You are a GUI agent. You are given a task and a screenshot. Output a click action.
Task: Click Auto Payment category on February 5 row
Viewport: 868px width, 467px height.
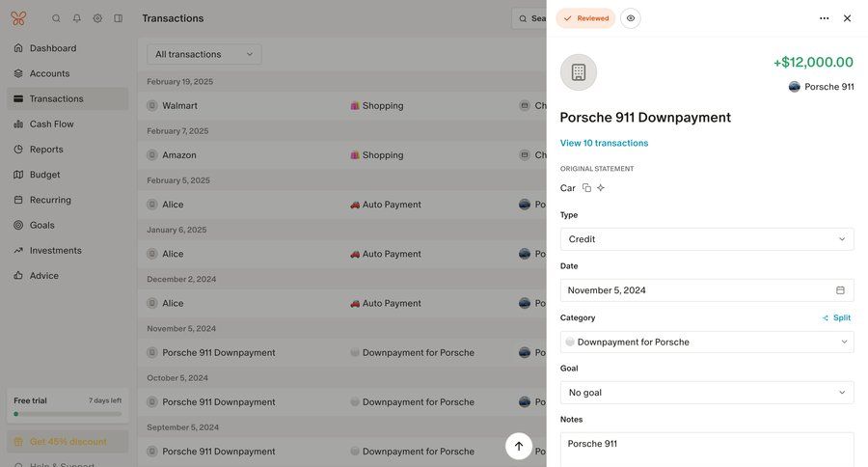pos(386,205)
